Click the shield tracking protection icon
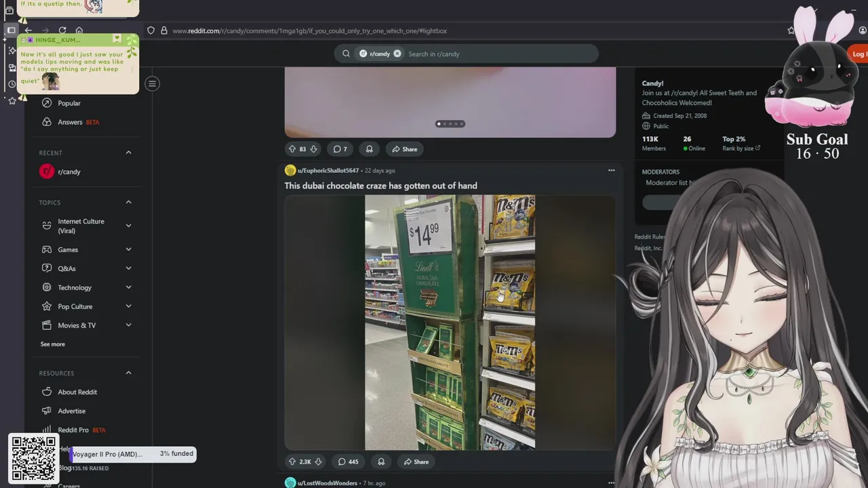This screenshot has height=488, width=868. tap(151, 30)
